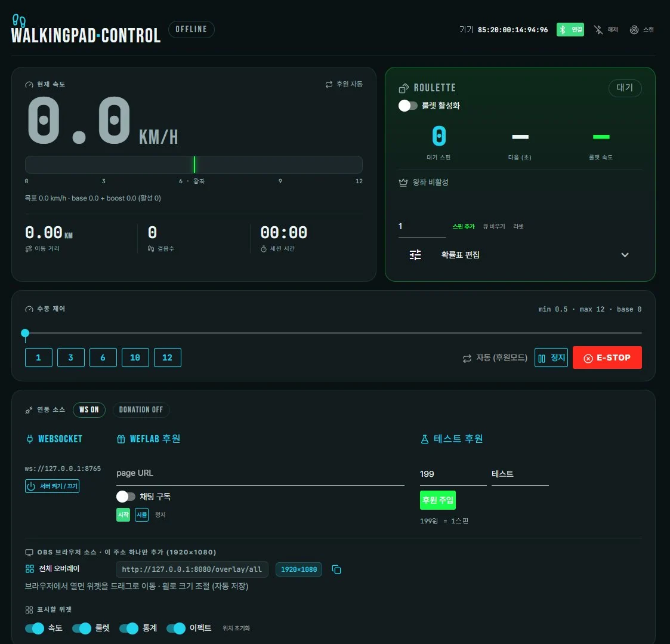Select speed preset 10
670x644 pixels.
tap(135, 358)
